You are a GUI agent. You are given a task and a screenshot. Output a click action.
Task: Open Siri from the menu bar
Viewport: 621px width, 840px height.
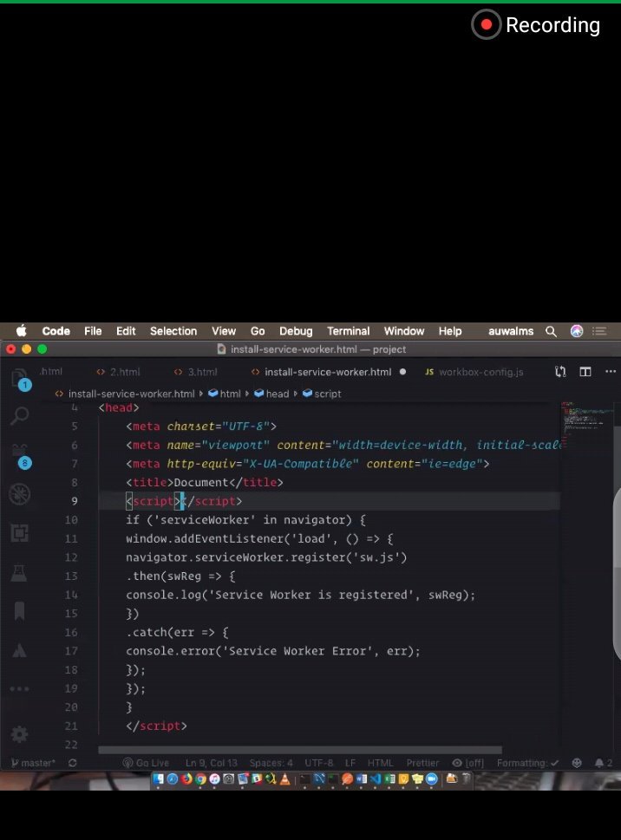[x=577, y=332]
